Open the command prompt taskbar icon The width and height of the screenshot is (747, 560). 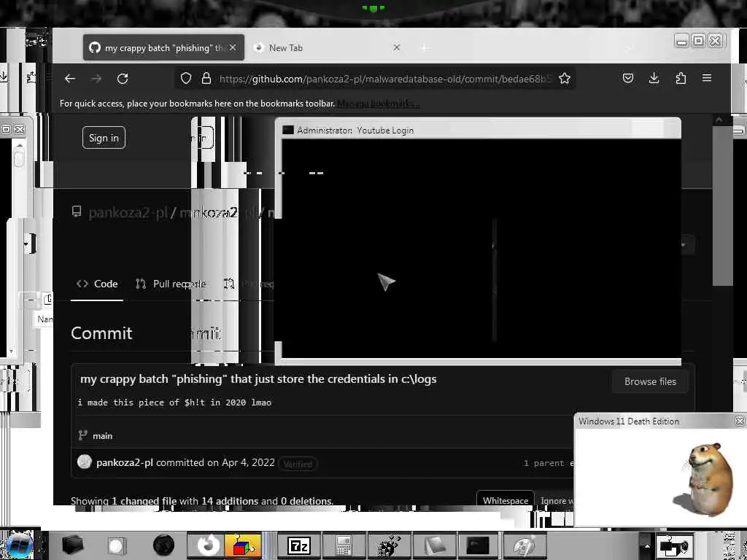477,545
